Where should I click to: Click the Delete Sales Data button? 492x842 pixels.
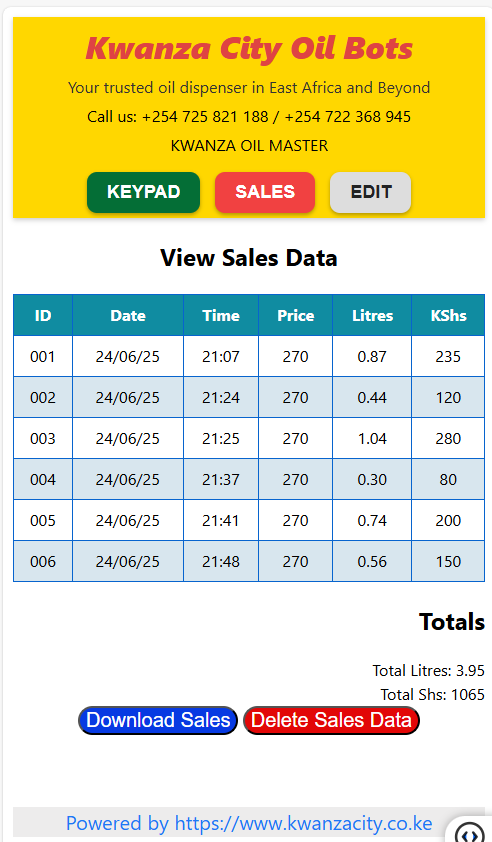[331, 720]
